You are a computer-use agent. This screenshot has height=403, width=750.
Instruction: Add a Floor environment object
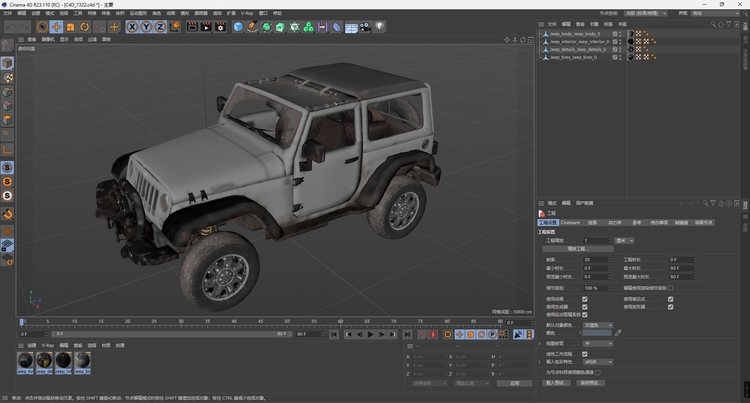click(x=351, y=27)
